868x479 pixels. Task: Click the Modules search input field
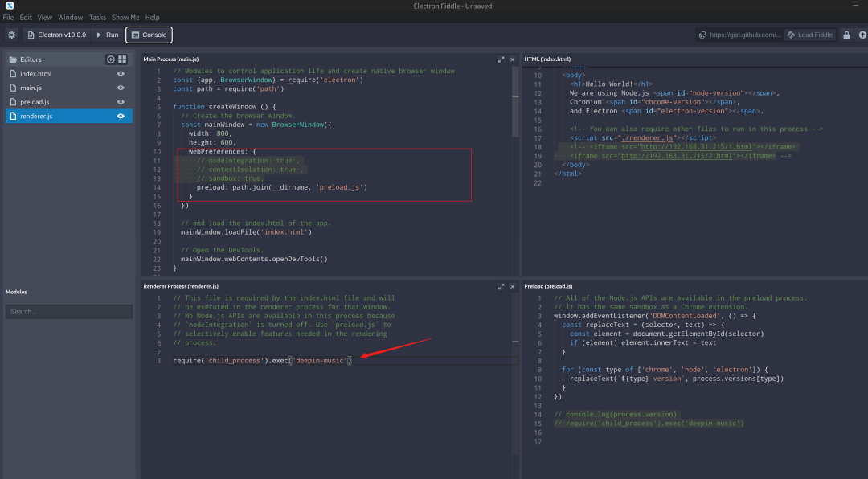click(69, 311)
